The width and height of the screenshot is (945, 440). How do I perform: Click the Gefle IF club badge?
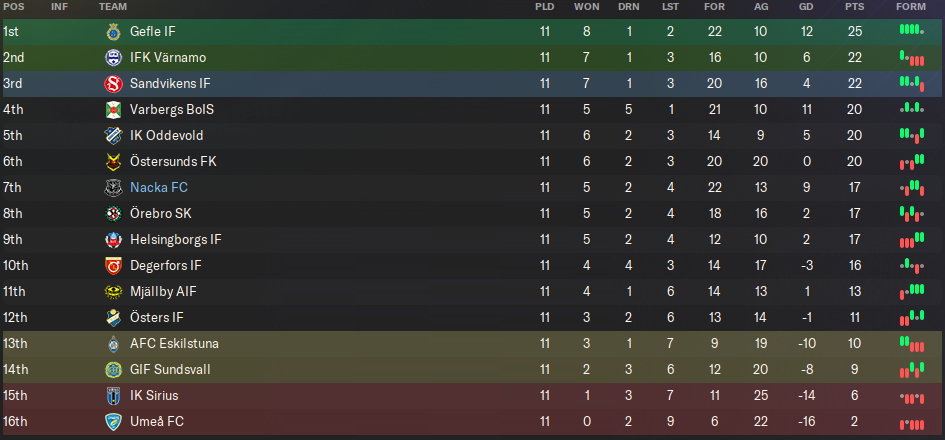(112, 32)
